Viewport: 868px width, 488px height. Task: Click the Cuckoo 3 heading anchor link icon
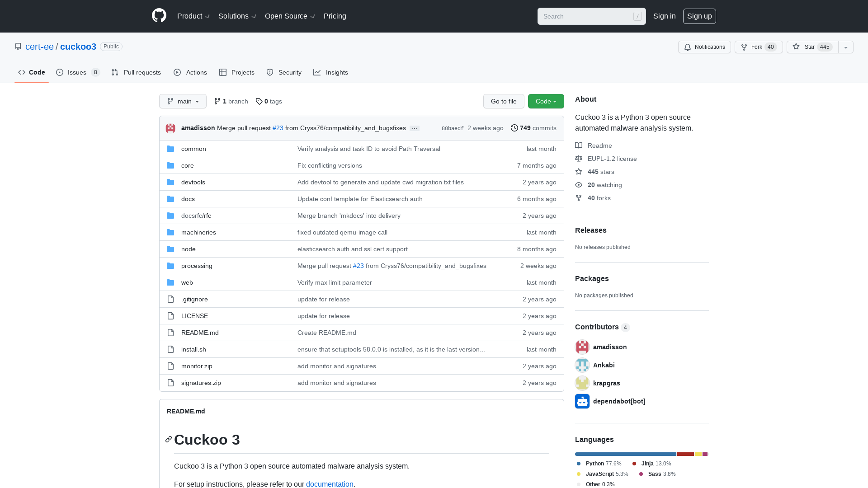click(169, 439)
